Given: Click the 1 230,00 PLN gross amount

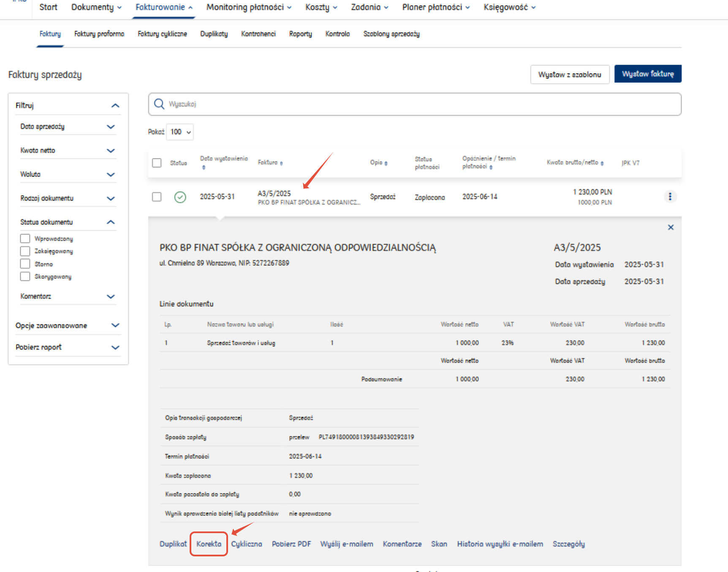Looking at the screenshot, I should [x=592, y=192].
